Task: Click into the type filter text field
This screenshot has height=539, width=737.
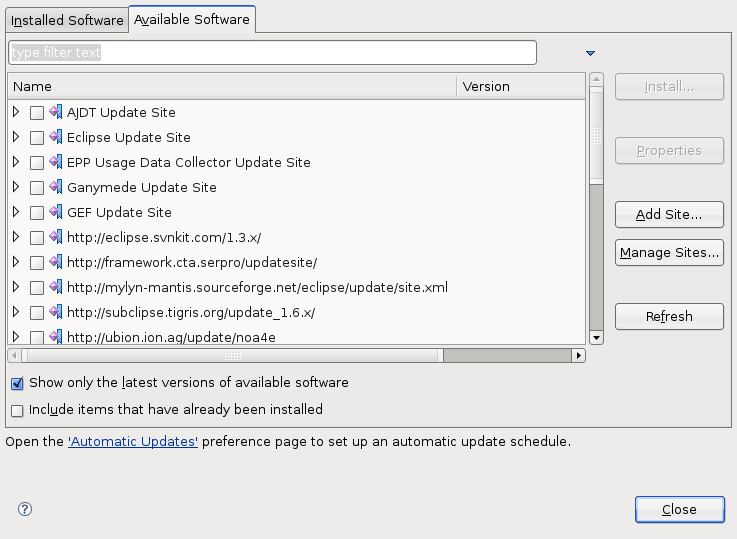Action: click(272, 52)
